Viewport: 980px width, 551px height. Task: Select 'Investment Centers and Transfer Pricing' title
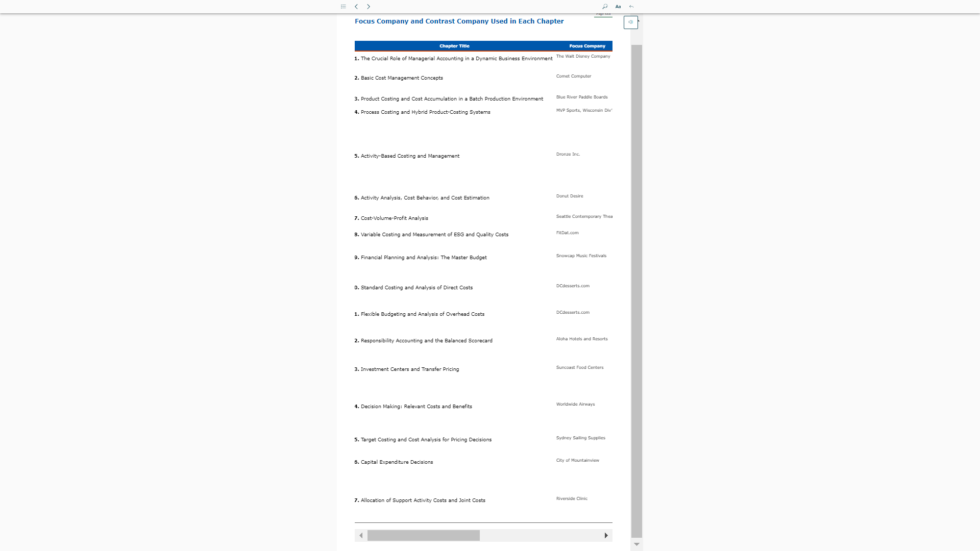coord(410,369)
